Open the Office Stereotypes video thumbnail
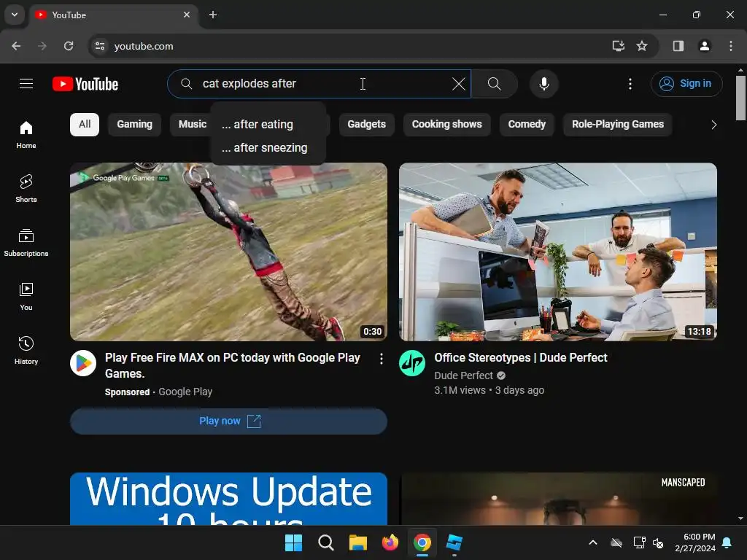Image resolution: width=747 pixels, height=560 pixels. (558, 252)
